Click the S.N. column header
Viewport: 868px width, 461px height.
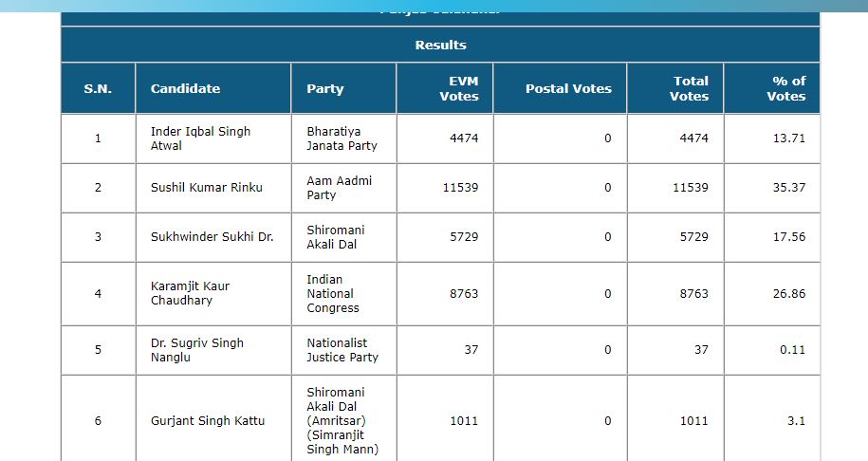[98, 88]
